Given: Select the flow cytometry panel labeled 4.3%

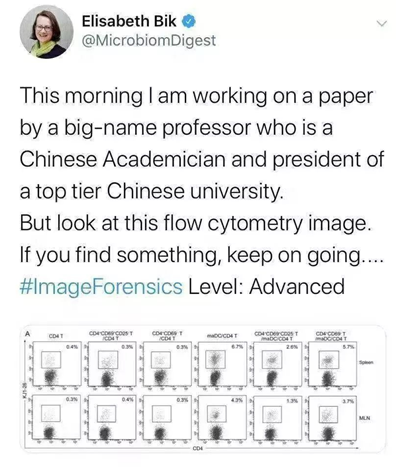Looking at the screenshot, I should [222, 417].
